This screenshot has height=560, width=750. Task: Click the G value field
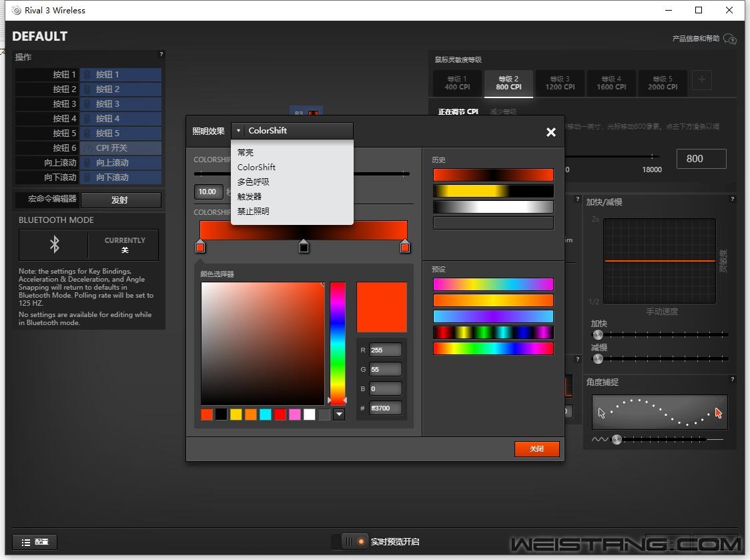coord(386,370)
